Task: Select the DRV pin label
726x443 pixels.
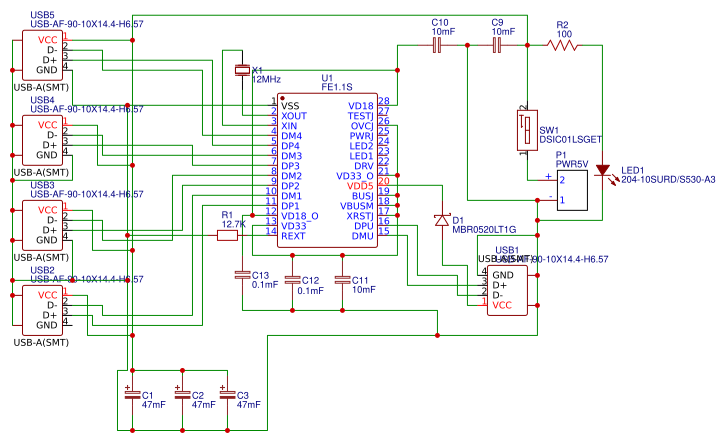Action: click(x=364, y=166)
